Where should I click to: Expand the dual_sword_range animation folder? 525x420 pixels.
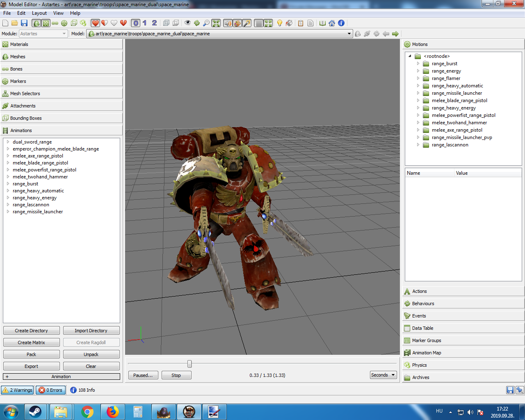[8, 142]
